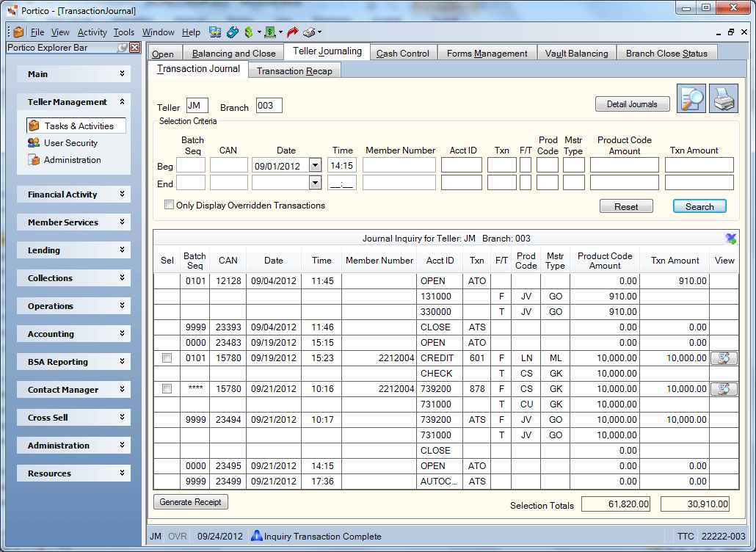Viewport: 756px width, 552px height.
Task: Select the row checkbox for CAN 15780 at 15:23
Action: (167, 358)
